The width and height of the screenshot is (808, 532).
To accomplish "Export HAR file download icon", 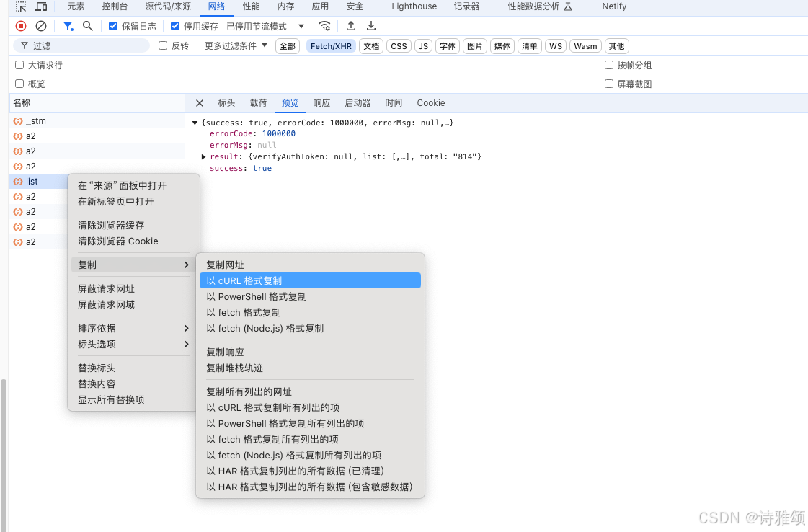I will coord(371,26).
